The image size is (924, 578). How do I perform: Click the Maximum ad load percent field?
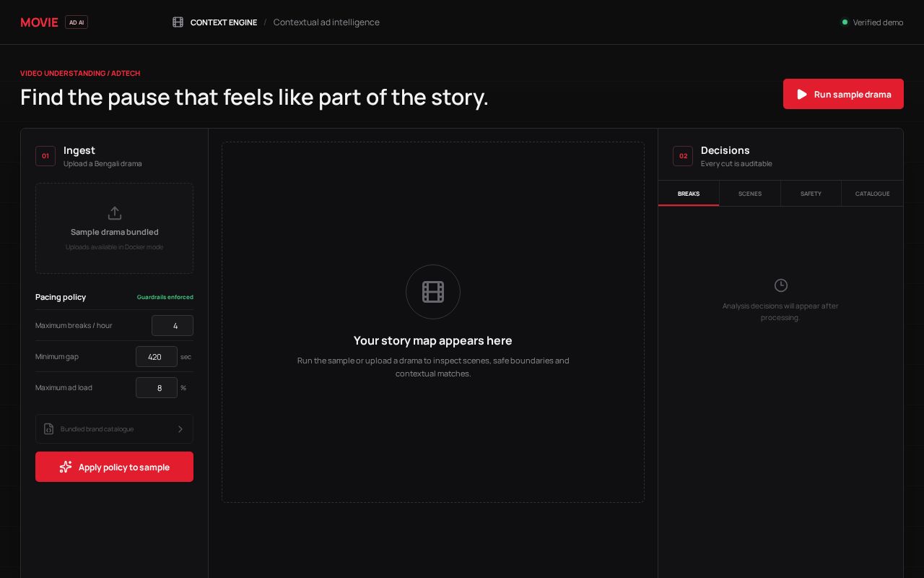(x=157, y=388)
